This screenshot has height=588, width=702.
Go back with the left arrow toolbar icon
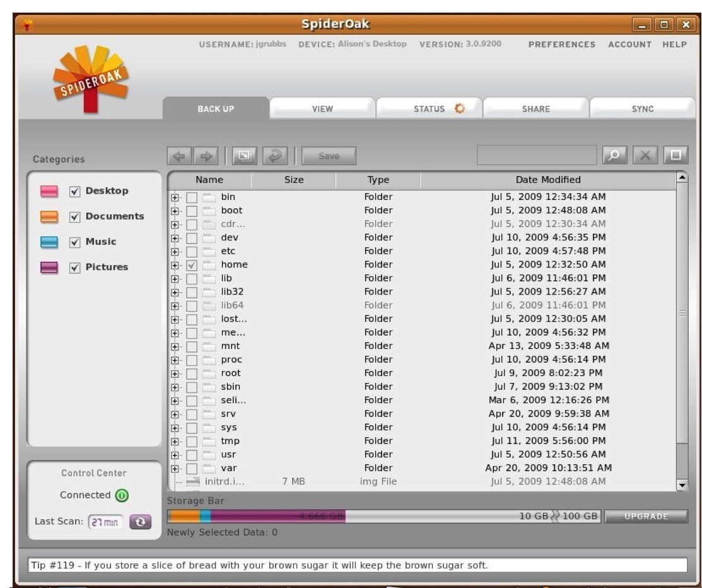point(180,156)
